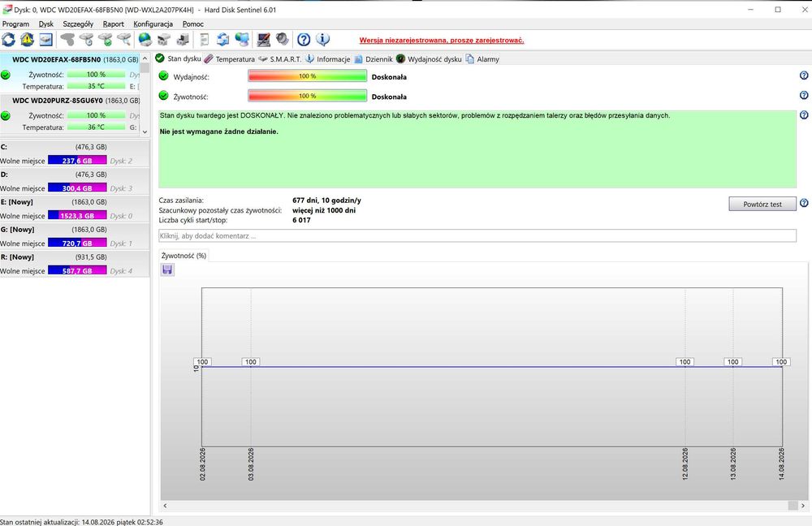Select the C: partition entry
Screen dimensions: 812x526
75,153
